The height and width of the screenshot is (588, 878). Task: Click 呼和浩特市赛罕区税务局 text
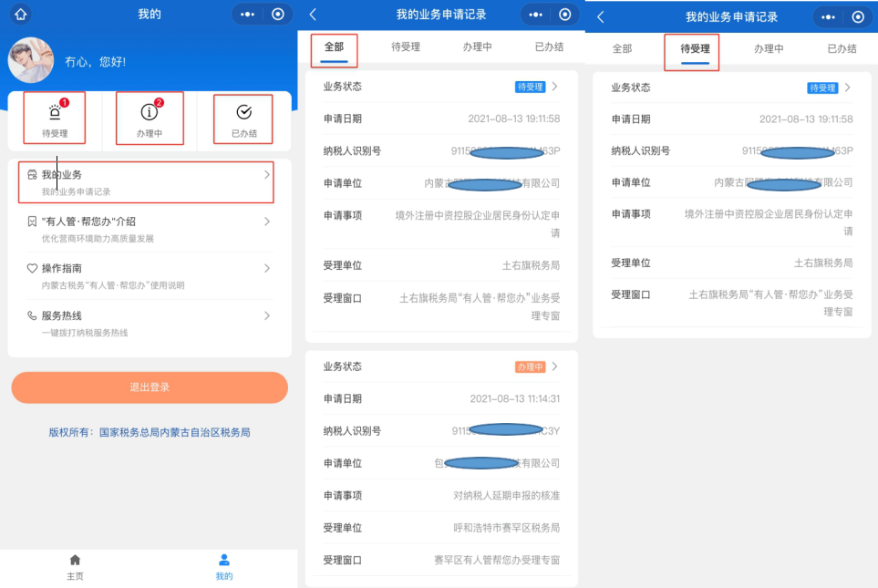click(x=506, y=528)
